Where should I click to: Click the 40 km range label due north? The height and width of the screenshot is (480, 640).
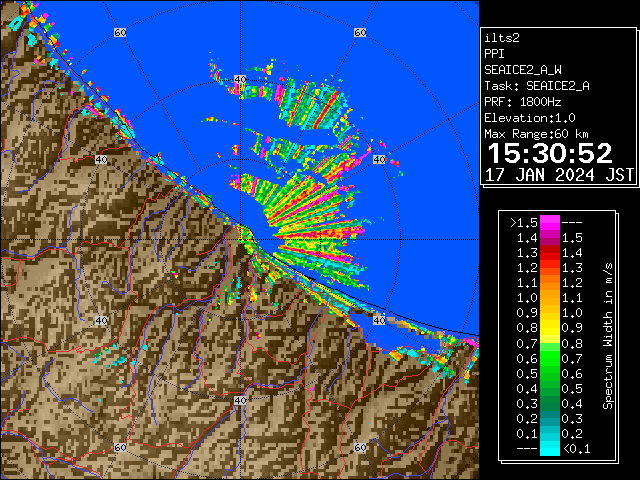point(240,80)
